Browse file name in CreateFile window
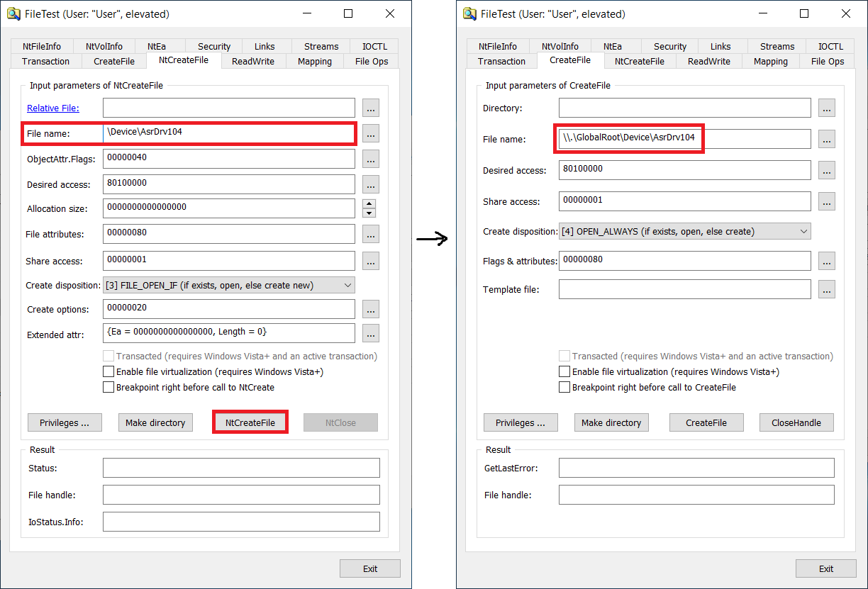 click(827, 139)
